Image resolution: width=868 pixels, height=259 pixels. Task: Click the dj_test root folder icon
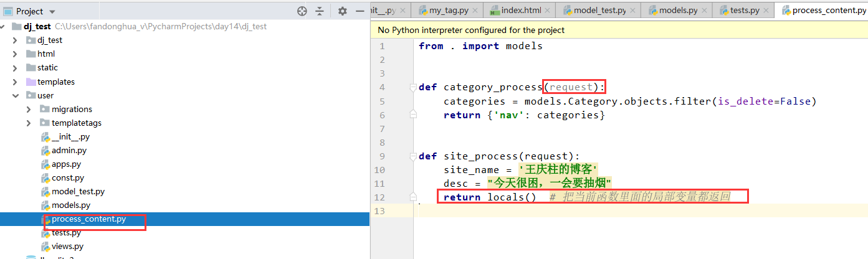click(17, 26)
